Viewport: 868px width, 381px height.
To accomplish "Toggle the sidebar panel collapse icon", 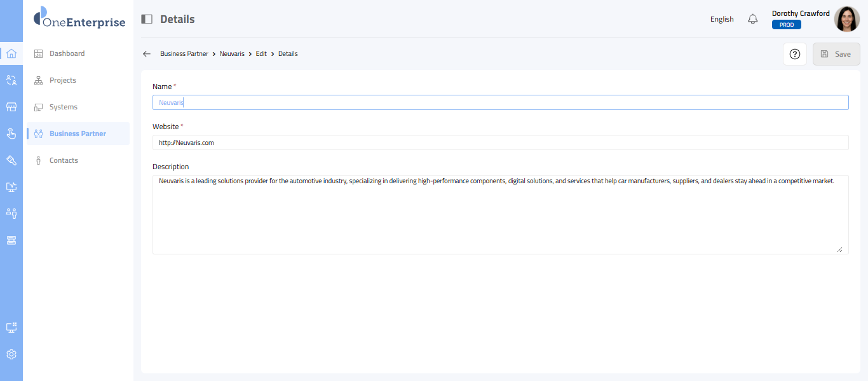I will pos(147,19).
